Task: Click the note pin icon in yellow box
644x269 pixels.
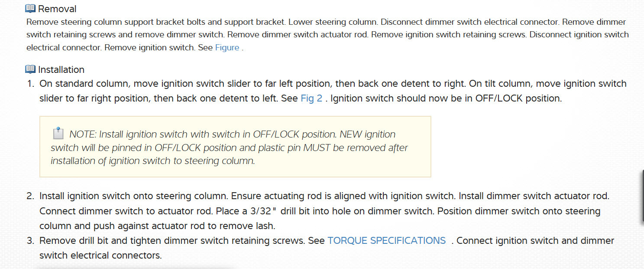Action: point(58,134)
